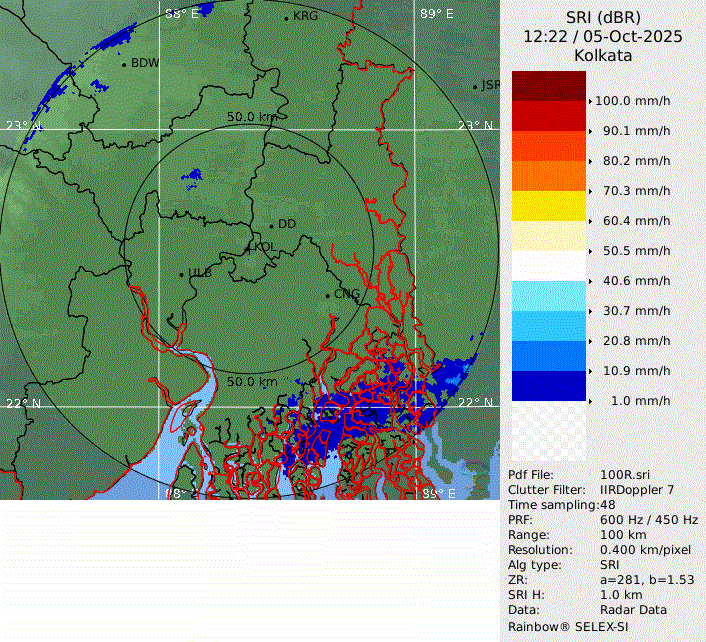Click the 12:22 / 05-Oct-2025 timestamp
This screenshot has width=706, height=642.
[603, 36]
